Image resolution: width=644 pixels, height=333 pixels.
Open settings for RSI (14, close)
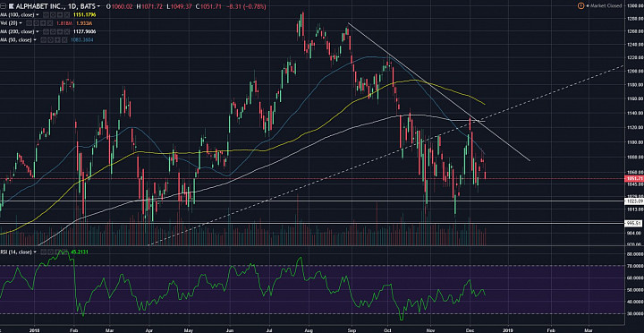click(x=50, y=252)
